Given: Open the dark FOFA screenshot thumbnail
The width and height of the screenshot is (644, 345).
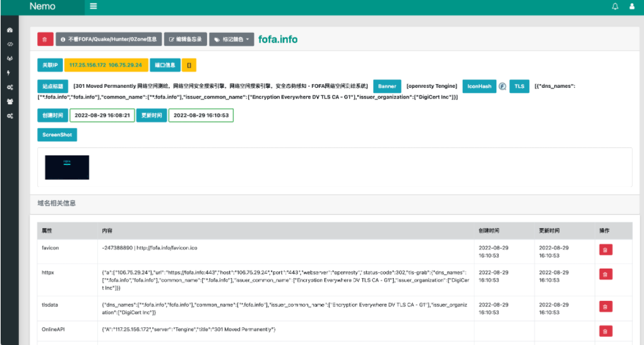Looking at the screenshot, I should tap(67, 167).
